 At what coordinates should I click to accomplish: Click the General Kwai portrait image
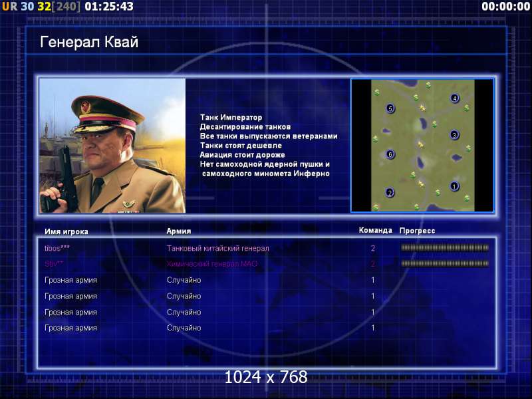point(112,146)
